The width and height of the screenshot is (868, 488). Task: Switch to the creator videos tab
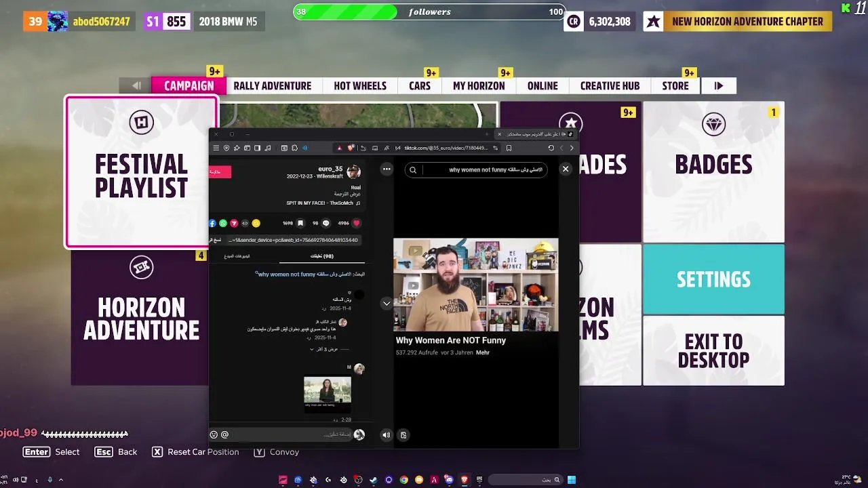(x=237, y=256)
